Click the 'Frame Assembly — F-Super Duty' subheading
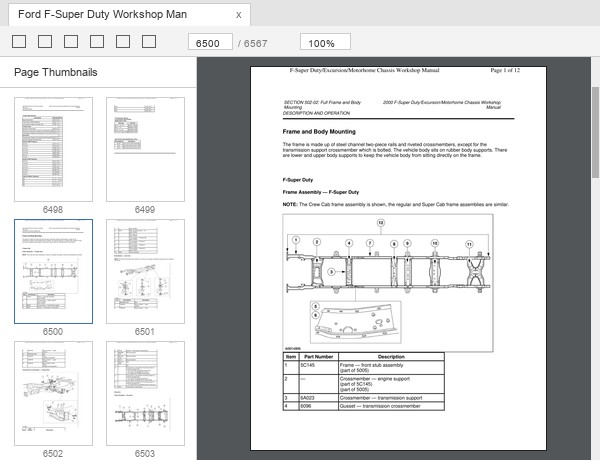600x460 pixels. click(321, 192)
